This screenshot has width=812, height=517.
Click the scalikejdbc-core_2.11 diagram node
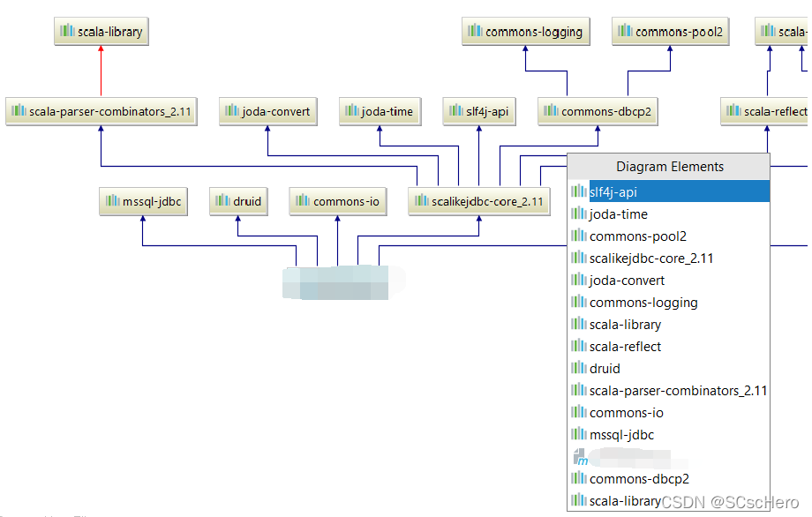(478, 201)
